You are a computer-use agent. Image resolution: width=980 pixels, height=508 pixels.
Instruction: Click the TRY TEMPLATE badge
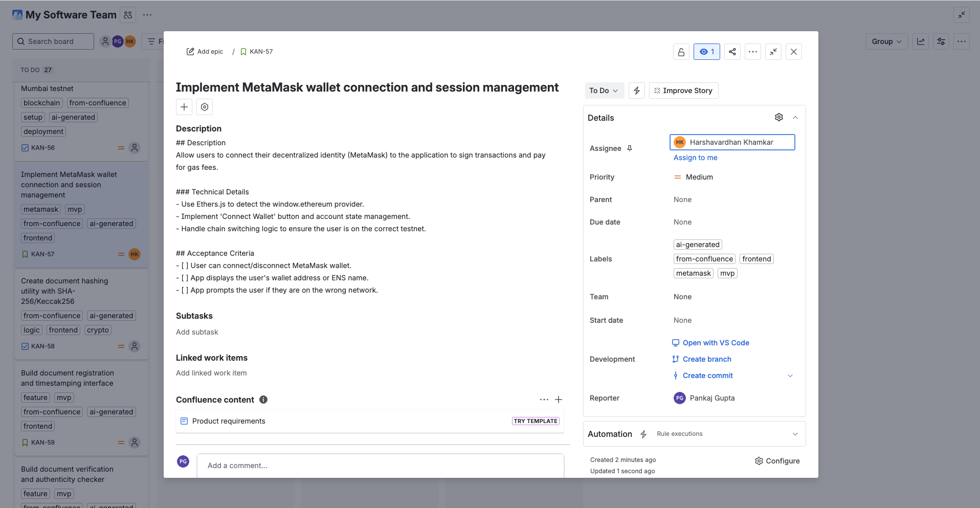pyautogui.click(x=536, y=421)
